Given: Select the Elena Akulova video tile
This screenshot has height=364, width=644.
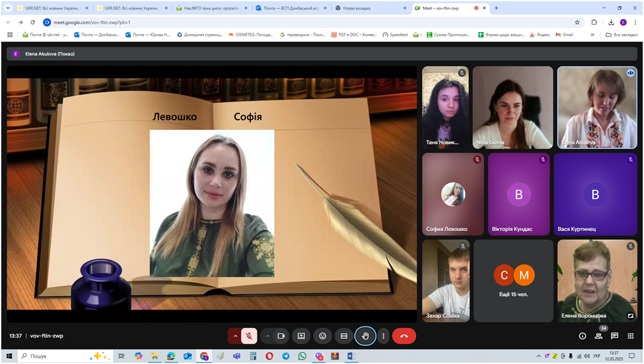Looking at the screenshot, I should point(597,107).
